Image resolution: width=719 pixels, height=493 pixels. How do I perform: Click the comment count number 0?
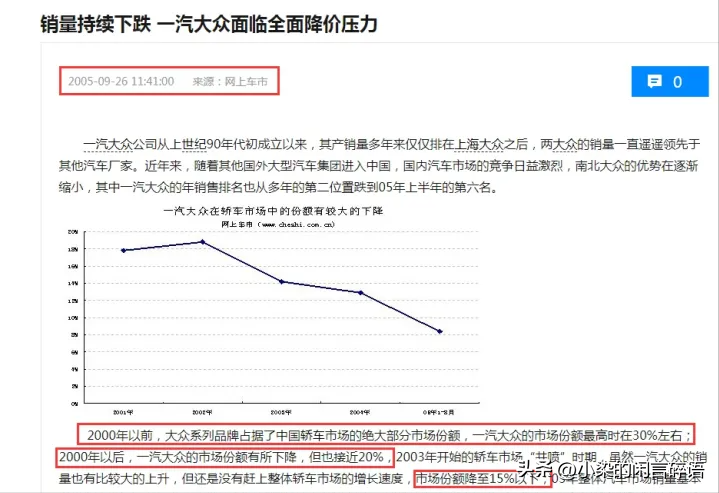click(x=677, y=82)
